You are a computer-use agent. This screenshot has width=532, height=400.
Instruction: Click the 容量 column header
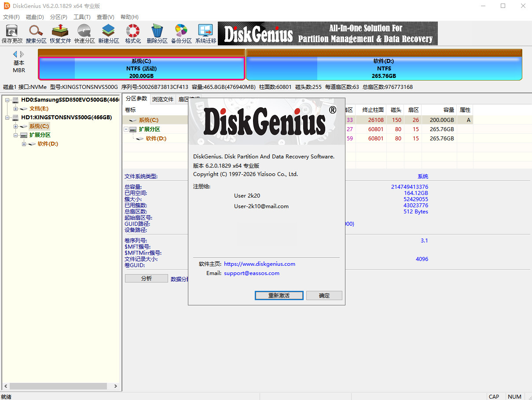tap(440, 110)
